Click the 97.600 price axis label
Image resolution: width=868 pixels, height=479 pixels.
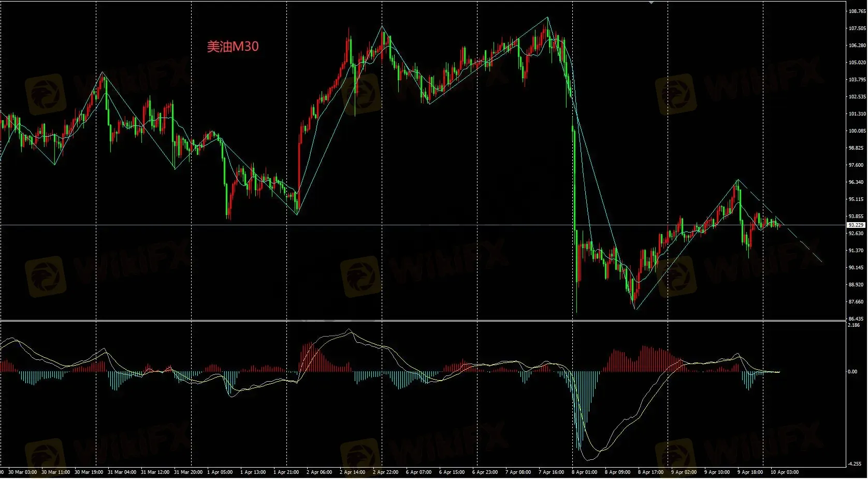tap(857, 165)
